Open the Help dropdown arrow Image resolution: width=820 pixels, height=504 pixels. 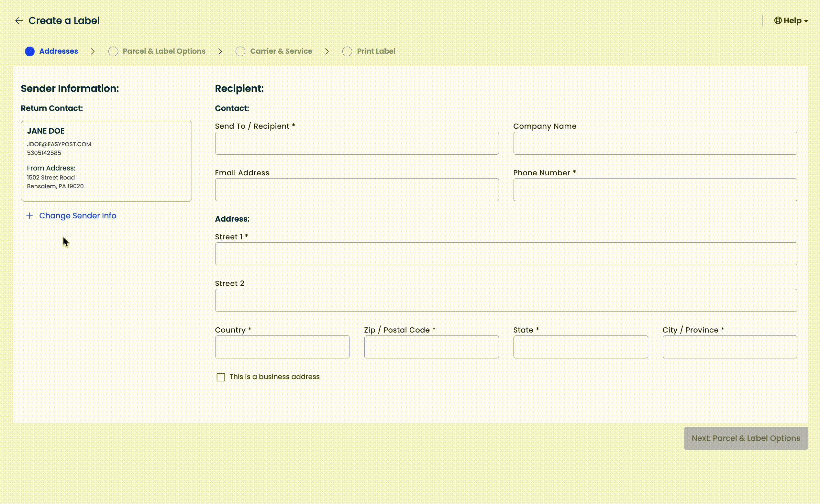tap(806, 21)
